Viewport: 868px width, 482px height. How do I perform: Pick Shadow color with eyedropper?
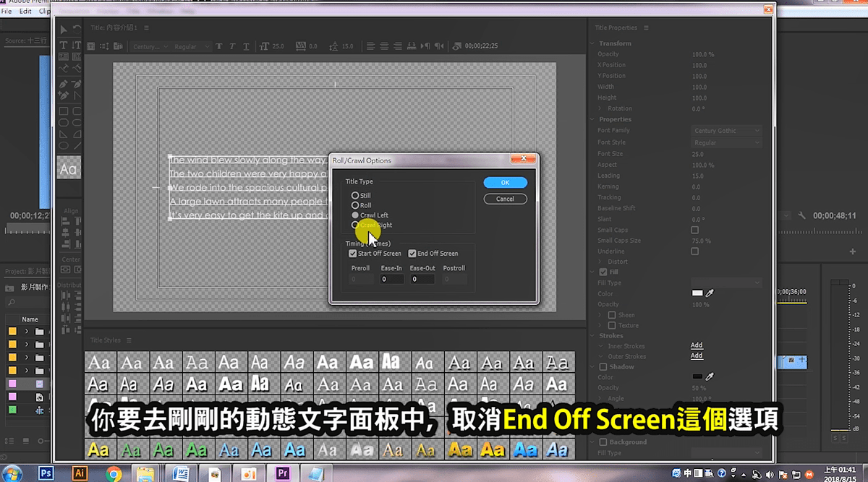710,377
